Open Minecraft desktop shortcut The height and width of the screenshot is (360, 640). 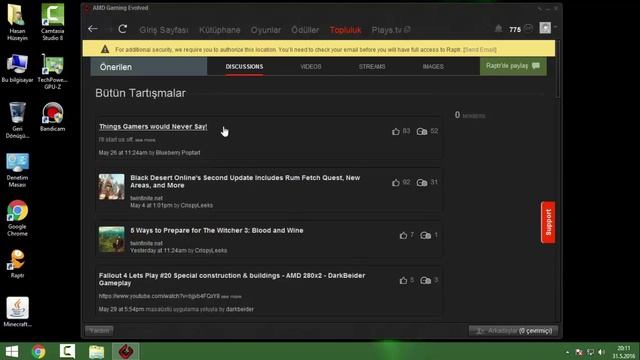pyautogui.click(x=17, y=312)
